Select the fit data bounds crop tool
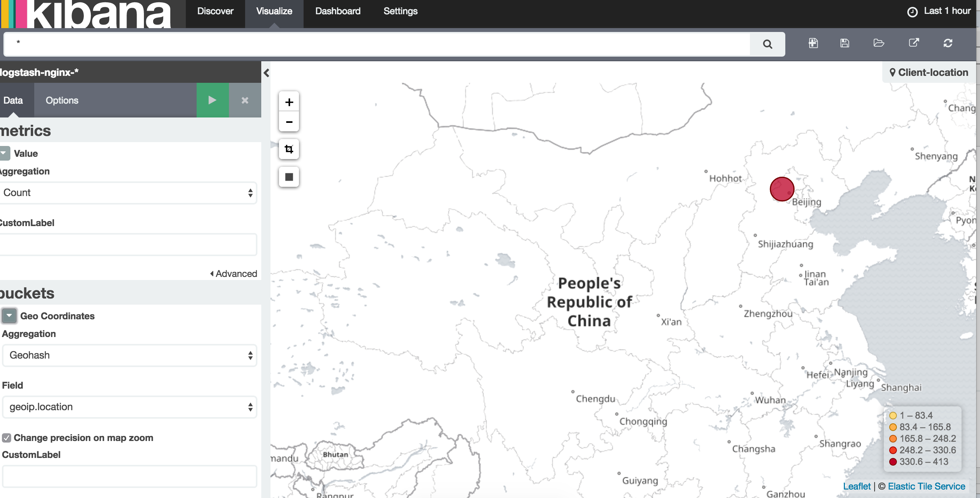The width and height of the screenshot is (980, 498). pyautogui.click(x=289, y=149)
